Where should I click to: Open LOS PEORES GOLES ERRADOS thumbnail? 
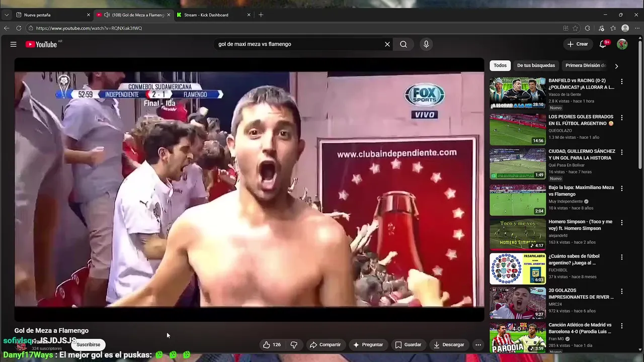coord(518,129)
